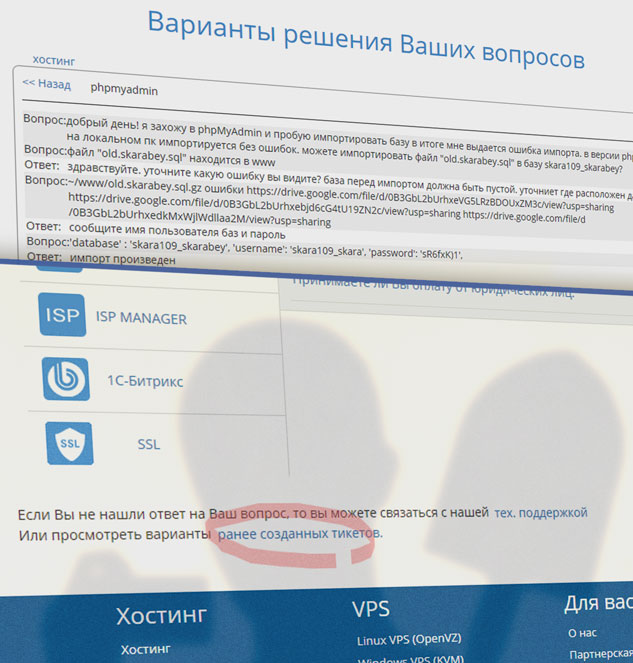Open the ранее созданных тикетов link

[300, 534]
